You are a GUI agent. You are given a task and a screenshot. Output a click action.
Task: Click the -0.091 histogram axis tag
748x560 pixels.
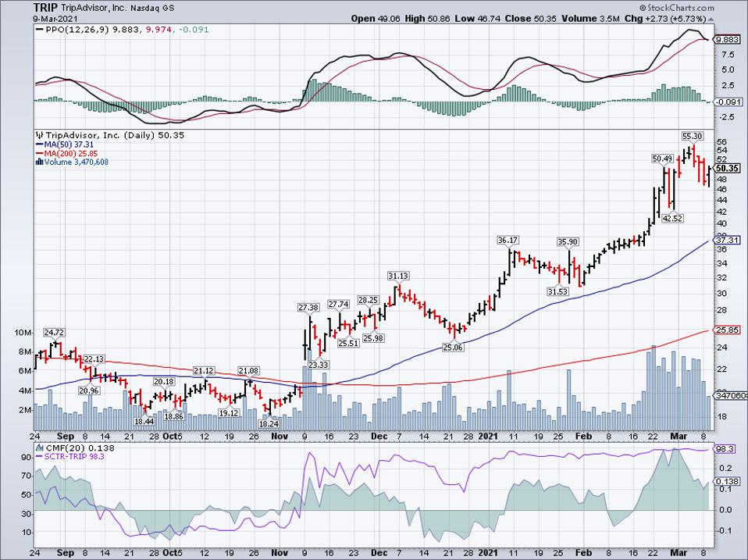pos(726,102)
